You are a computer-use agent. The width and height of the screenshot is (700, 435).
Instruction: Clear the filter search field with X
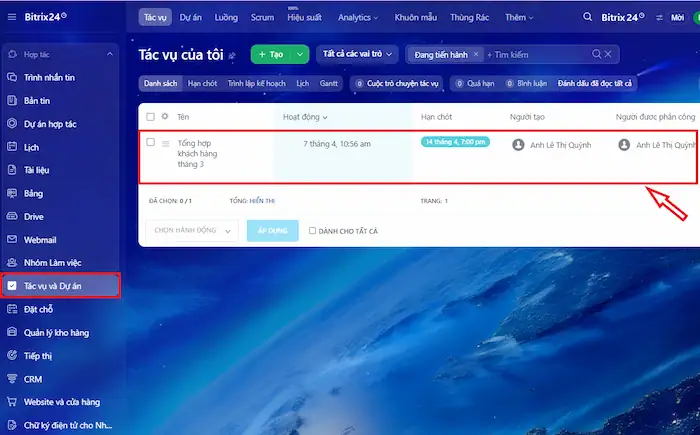coord(608,54)
